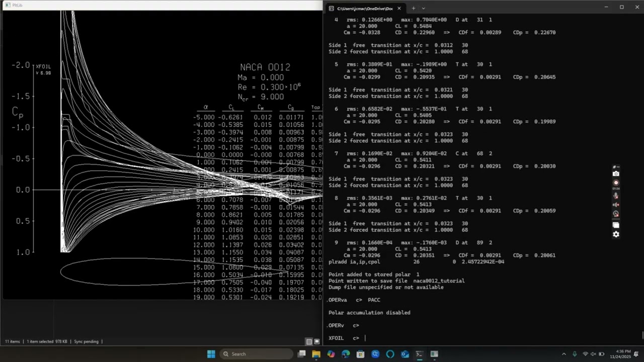Viewport: 644px width, 362px height.
Task: Switch to the Terminal taskbar icon
Action: click(x=419, y=354)
